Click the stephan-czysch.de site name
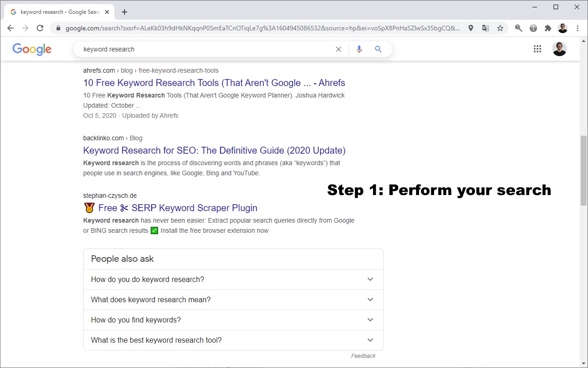This screenshot has height=368, width=588. tap(110, 195)
